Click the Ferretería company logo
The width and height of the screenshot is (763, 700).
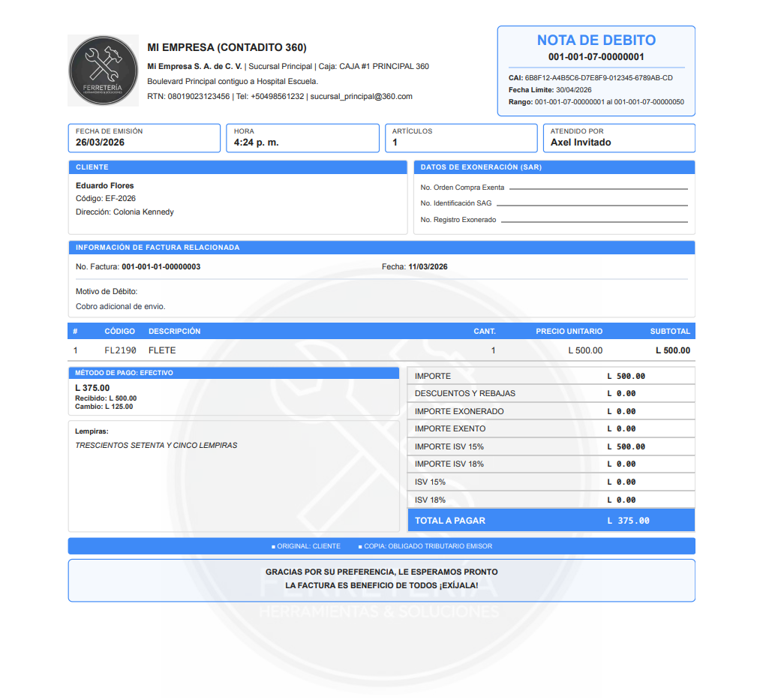104,71
